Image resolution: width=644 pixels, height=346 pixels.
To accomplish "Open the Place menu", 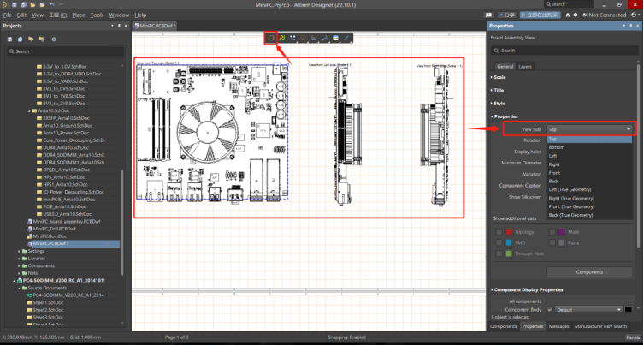I will coord(78,15).
